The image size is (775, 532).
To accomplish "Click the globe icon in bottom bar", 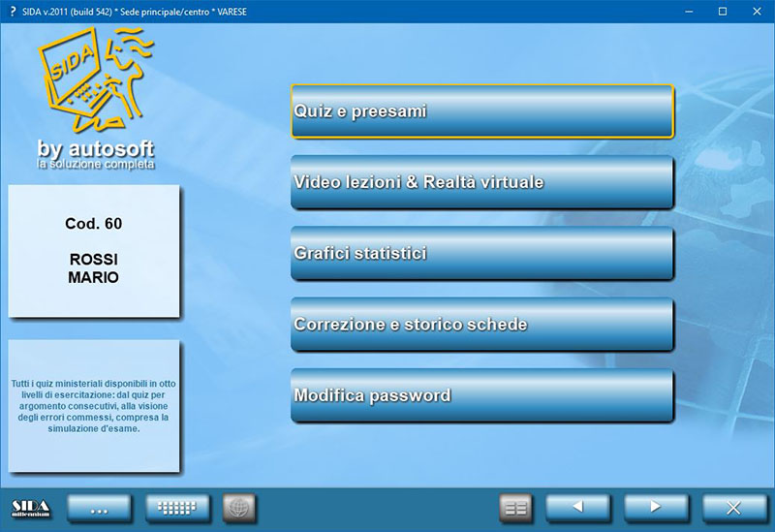I will point(237,508).
